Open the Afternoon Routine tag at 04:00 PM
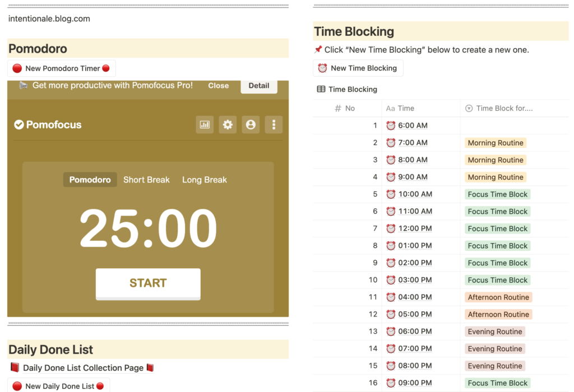 coord(498,297)
